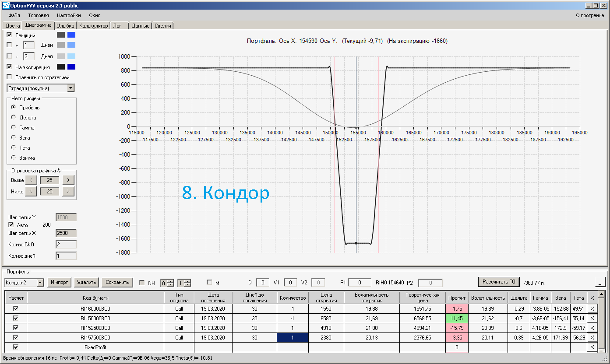Uncheck the Авто grid step checkbox
Screen dimensions: 610x364
(11, 225)
